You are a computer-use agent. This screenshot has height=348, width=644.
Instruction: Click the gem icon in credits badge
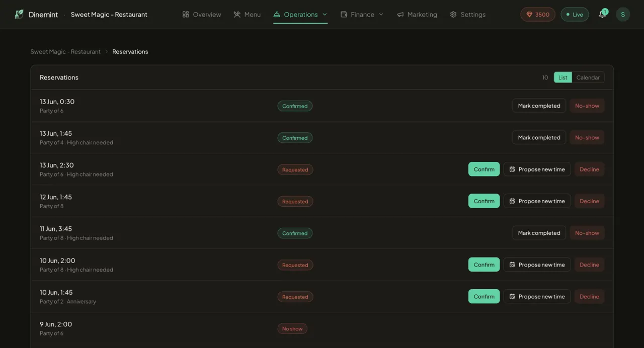coord(529,15)
